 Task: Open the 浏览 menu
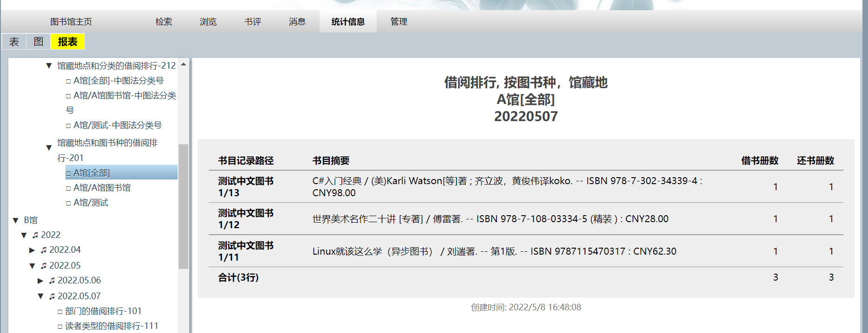click(208, 22)
